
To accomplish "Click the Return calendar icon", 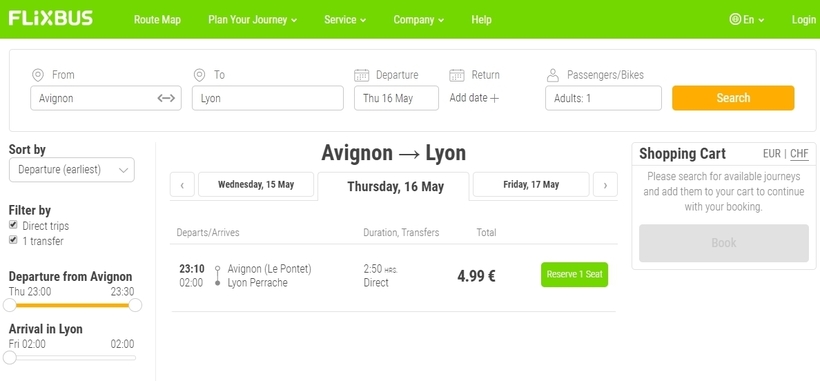I will tap(457, 75).
